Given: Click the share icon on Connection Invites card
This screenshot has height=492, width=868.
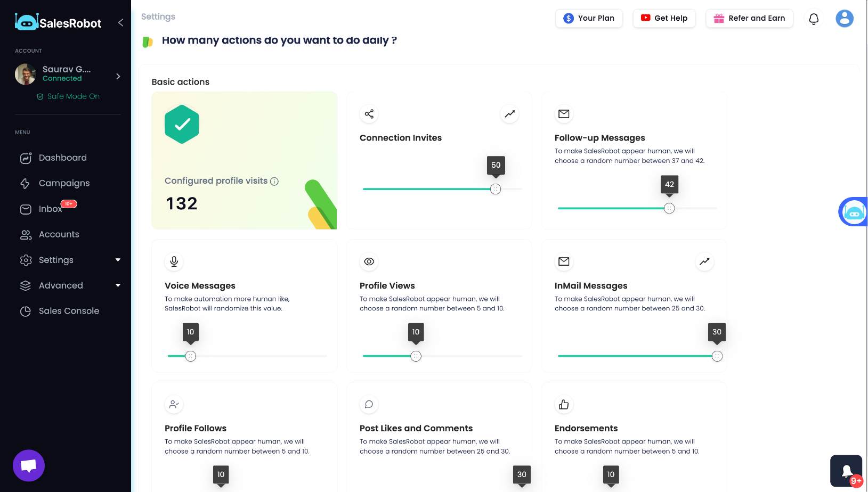Looking at the screenshot, I should coord(369,113).
